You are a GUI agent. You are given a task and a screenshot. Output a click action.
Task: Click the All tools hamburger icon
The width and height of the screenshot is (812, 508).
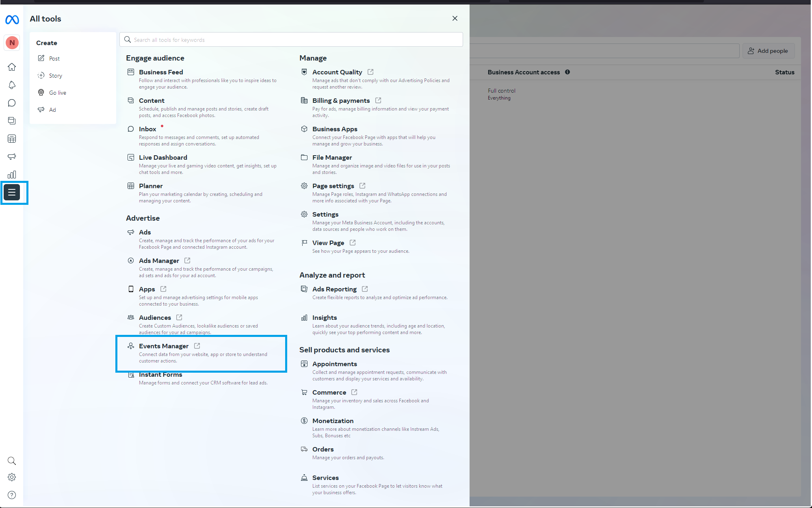tap(12, 192)
